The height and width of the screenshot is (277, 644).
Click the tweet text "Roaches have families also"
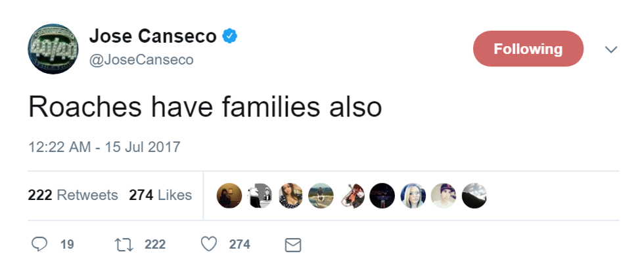pos(205,108)
